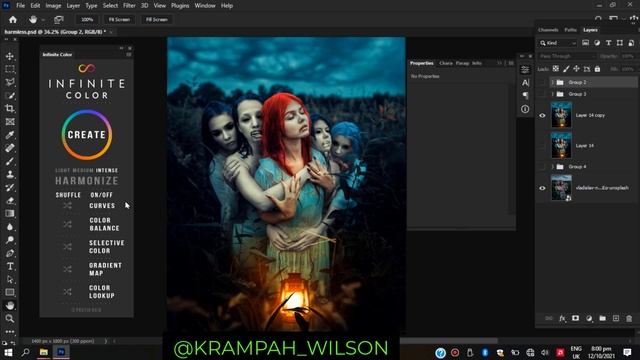Hide Layer 14 copy visibility eye
The height and width of the screenshot is (360, 640).
pos(542,116)
